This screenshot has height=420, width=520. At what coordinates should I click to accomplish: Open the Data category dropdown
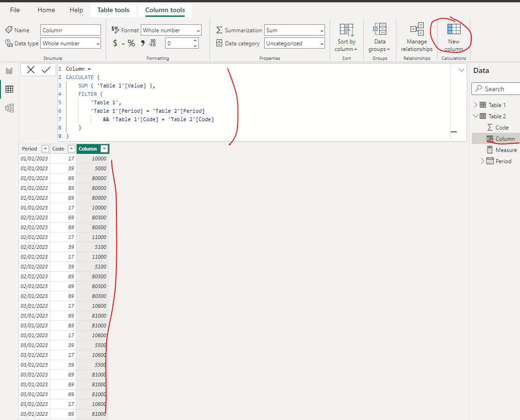pyautogui.click(x=294, y=43)
